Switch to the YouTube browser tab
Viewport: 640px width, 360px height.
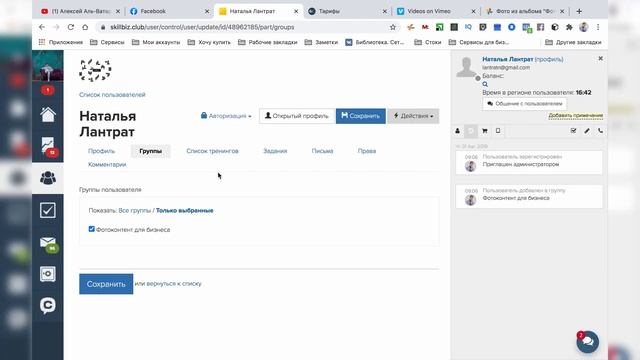pos(80,11)
